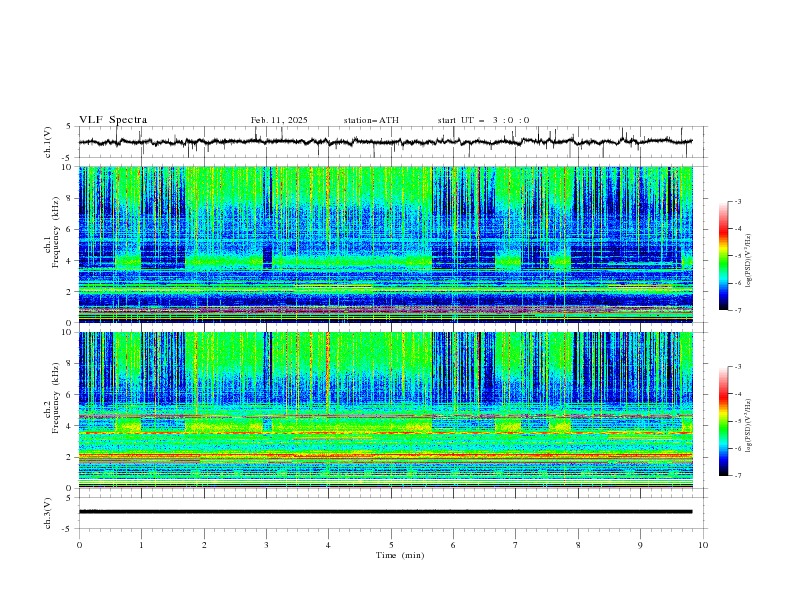Click the time axis tick label "7"
This screenshot has height=612, width=792.
[516, 545]
